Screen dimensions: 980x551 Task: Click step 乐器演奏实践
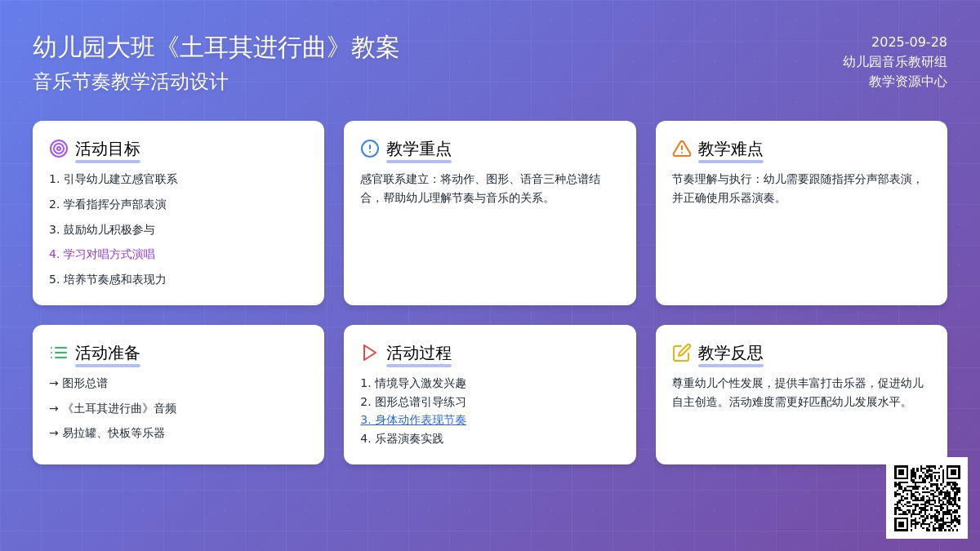click(x=402, y=438)
